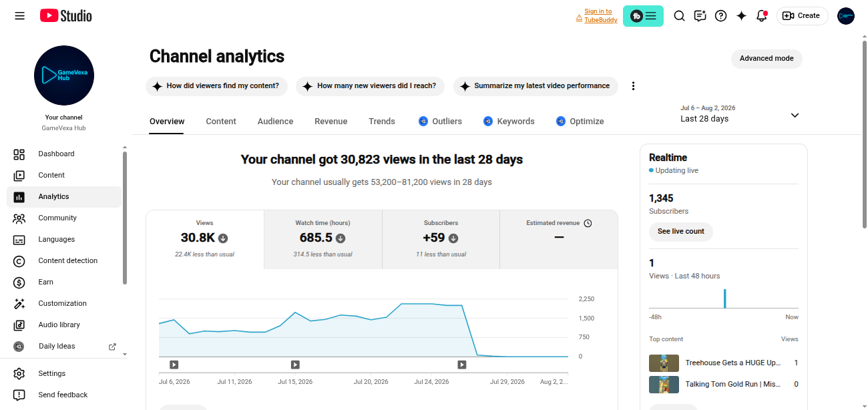Open Audio library in the sidebar

click(64, 325)
